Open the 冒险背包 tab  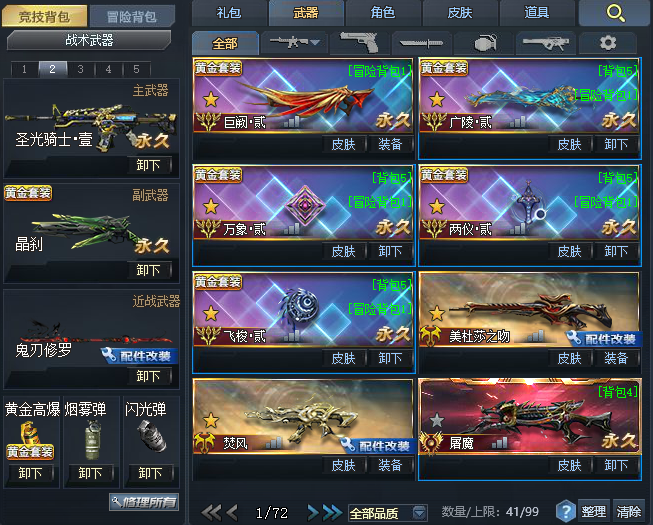pyautogui.click(x=132, y=16)
